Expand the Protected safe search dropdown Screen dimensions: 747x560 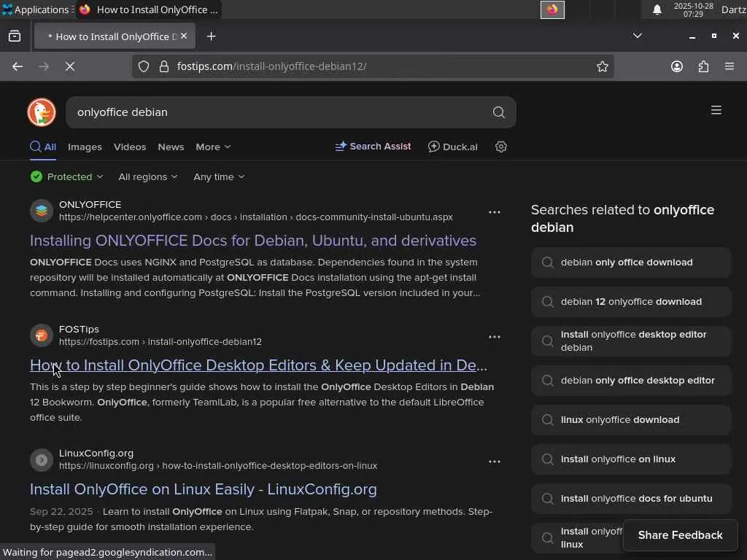tap(66, 176)
